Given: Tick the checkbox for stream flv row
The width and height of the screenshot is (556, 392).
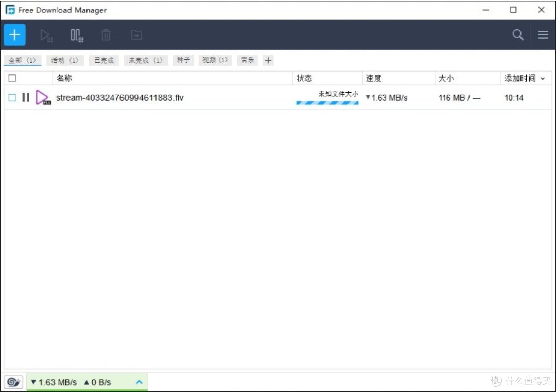Looking at the screenshot, I should [12, 97].
